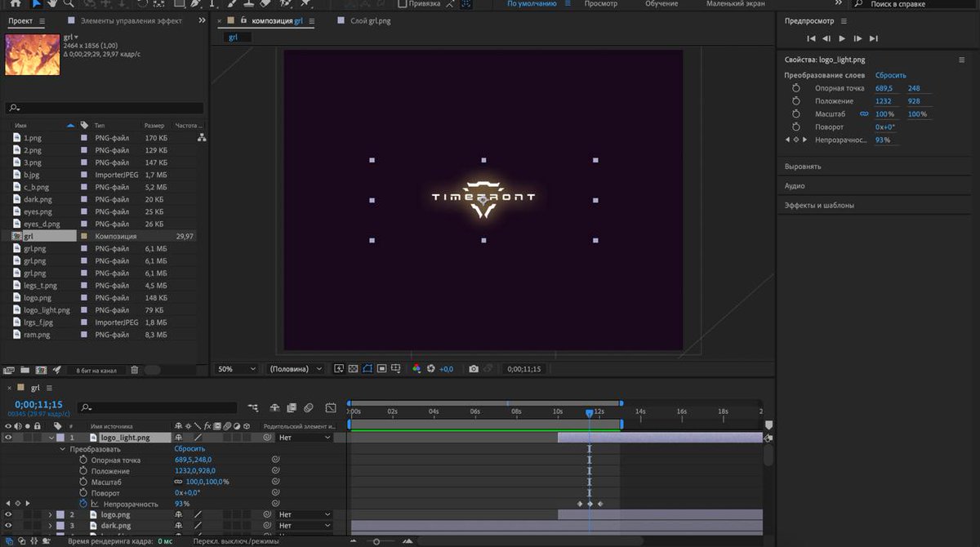980x547 pixels.
Task: Adjust the timeline zoom slider handle
Action: (376, 541)
